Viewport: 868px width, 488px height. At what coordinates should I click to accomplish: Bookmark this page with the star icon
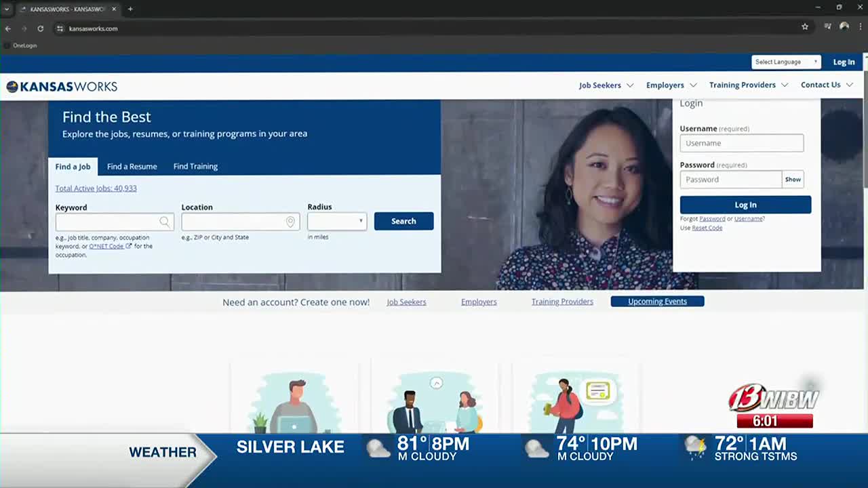(805, 27)
